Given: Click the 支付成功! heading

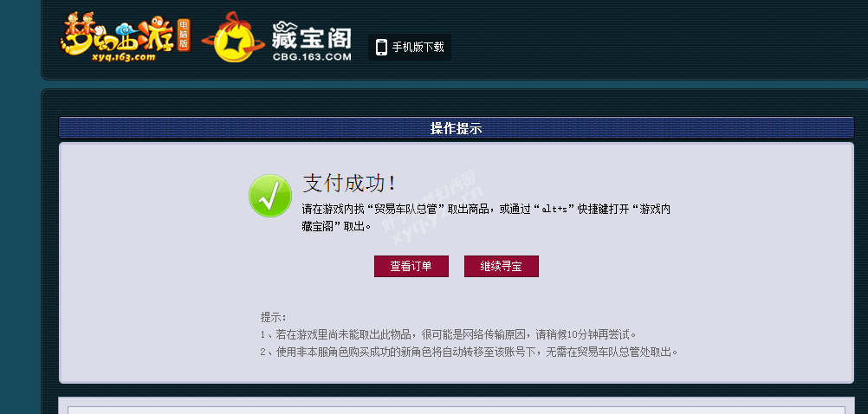Looking at the screenshot, I should [x=350, y=183].
